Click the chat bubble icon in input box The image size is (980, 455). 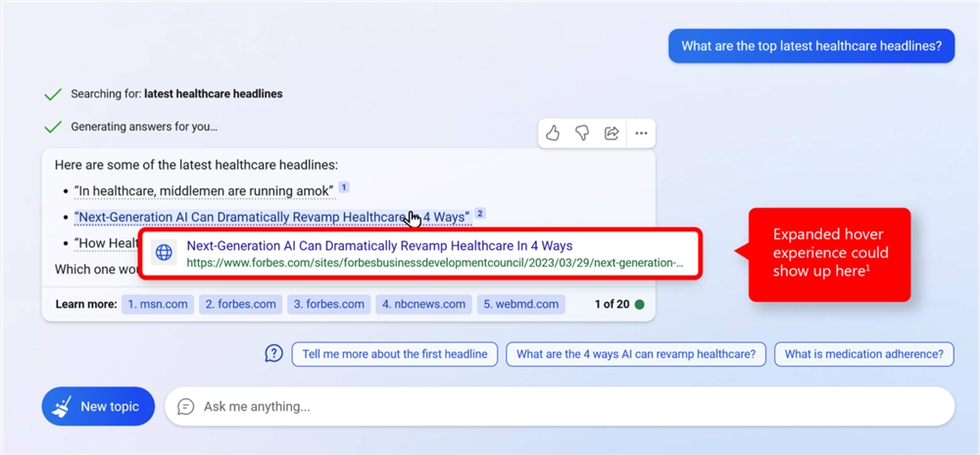point(185,407)
